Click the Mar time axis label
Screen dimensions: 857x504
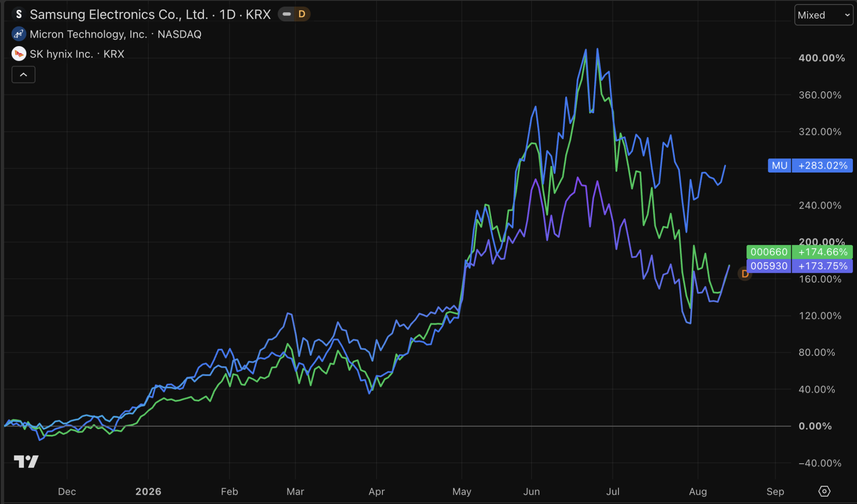pos(295,492)
